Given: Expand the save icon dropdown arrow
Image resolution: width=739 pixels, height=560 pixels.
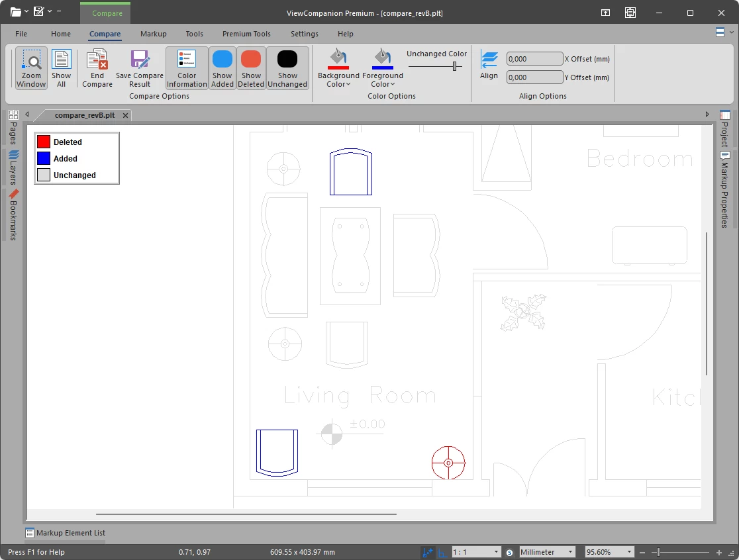Looking at the screenshot, I should [x=50, y=11].
